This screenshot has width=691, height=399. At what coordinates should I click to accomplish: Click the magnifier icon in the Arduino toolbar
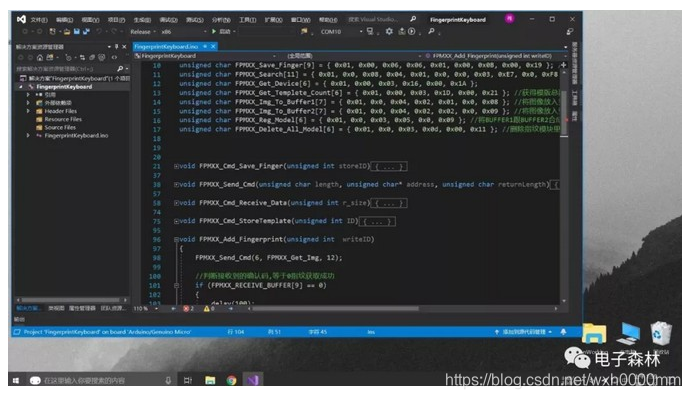point(431,31)
